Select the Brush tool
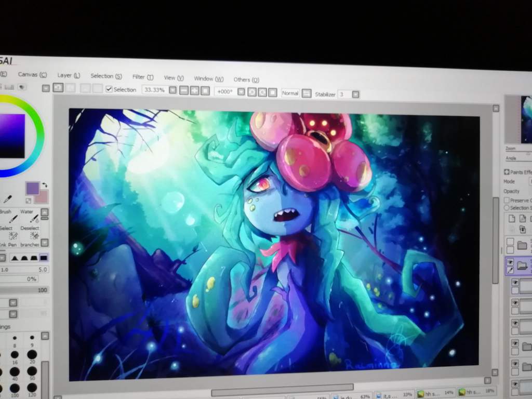 (8, 216)
